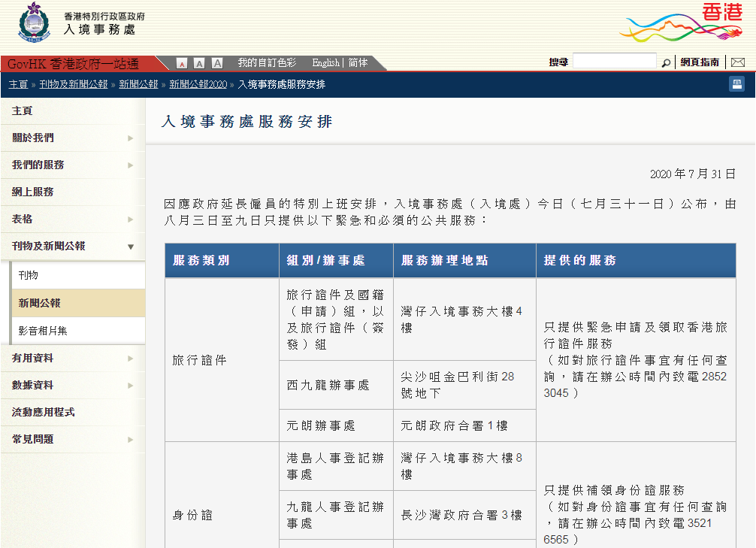The width and height of the screenshot is (756, 548).
Task: Click inside the 搜尋 search field
Action: pos(615,62)
